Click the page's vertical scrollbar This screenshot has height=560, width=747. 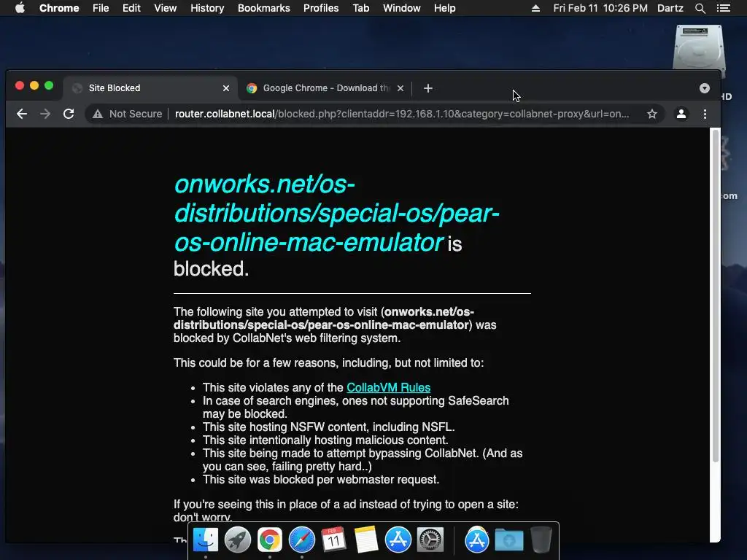715,295
